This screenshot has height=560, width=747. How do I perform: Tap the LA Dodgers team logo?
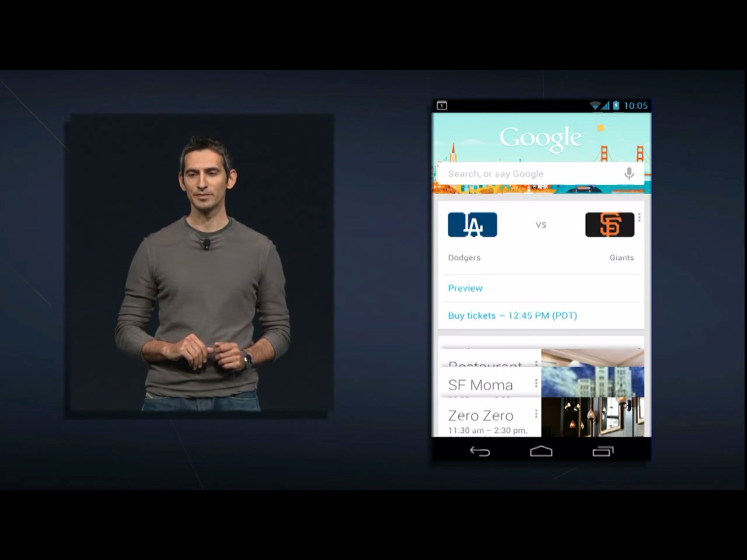472,225
